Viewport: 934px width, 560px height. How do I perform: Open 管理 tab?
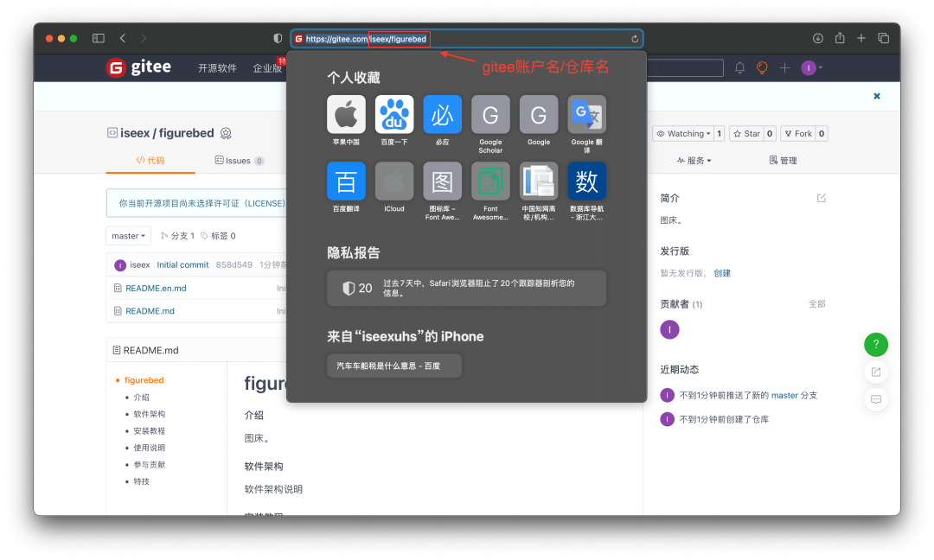(783, 160)
